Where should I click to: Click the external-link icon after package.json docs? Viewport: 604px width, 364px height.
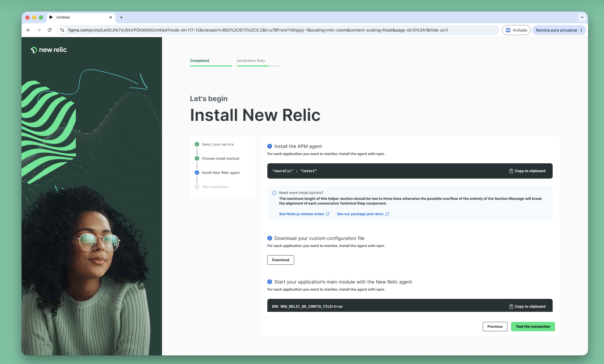387,214
